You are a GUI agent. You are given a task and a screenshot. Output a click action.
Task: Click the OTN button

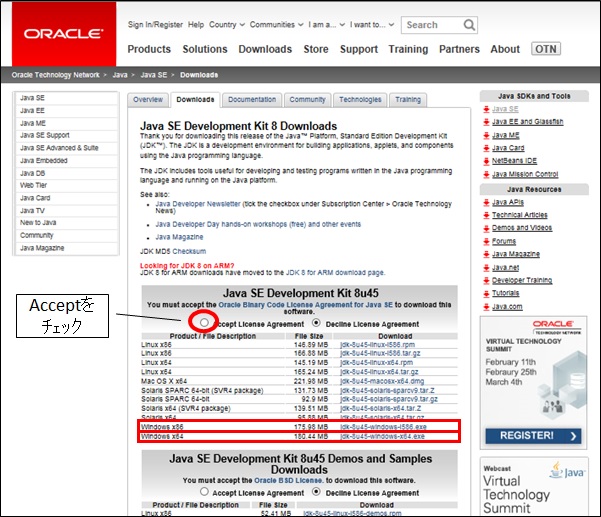[546, 49]
